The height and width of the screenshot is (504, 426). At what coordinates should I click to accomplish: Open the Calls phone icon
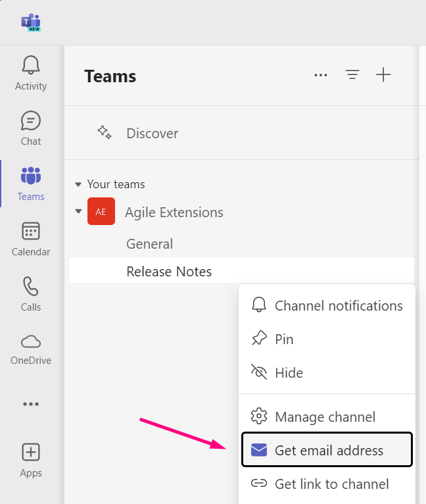coord(31,286)
